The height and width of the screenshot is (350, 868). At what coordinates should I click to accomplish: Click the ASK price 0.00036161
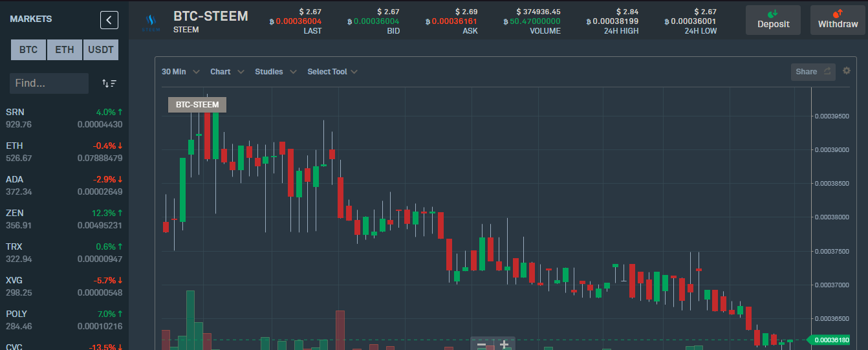click(x=455, y=21)
